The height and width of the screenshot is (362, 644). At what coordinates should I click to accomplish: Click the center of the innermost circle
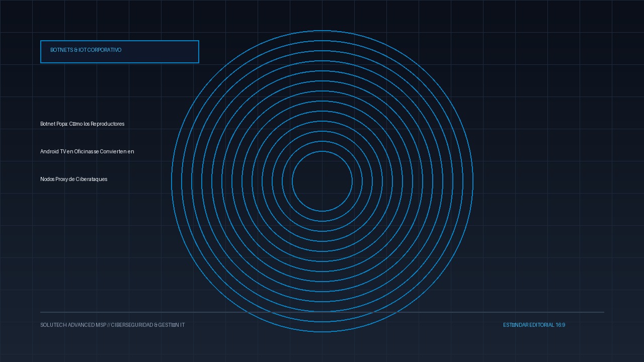pyautogui.click(x=322, y=181)
